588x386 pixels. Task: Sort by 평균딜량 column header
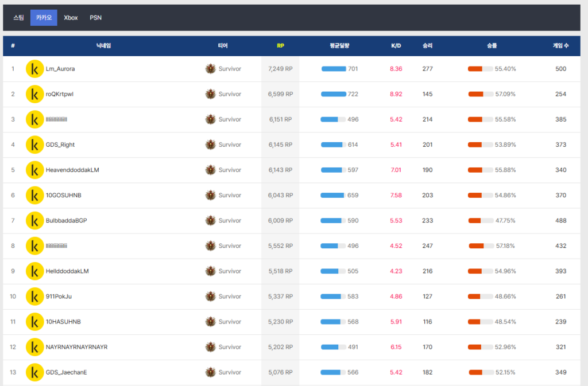pos(339,46)
